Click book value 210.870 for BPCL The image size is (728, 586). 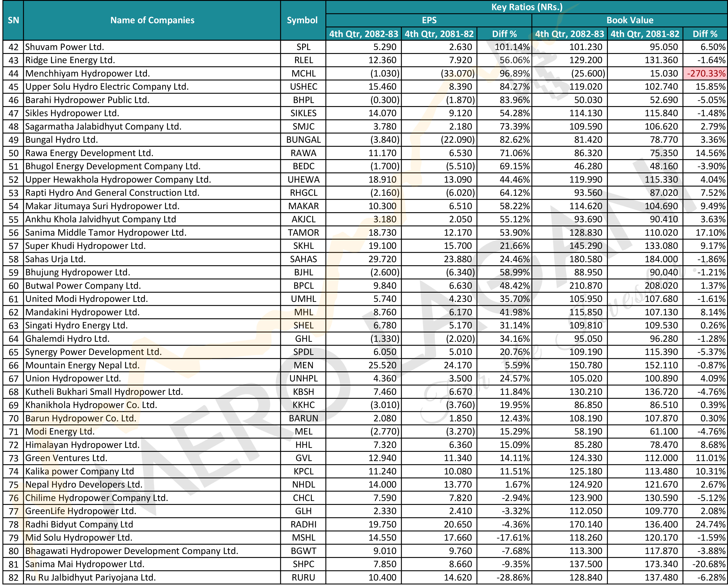pyautogui.click(x=570, y=286)
